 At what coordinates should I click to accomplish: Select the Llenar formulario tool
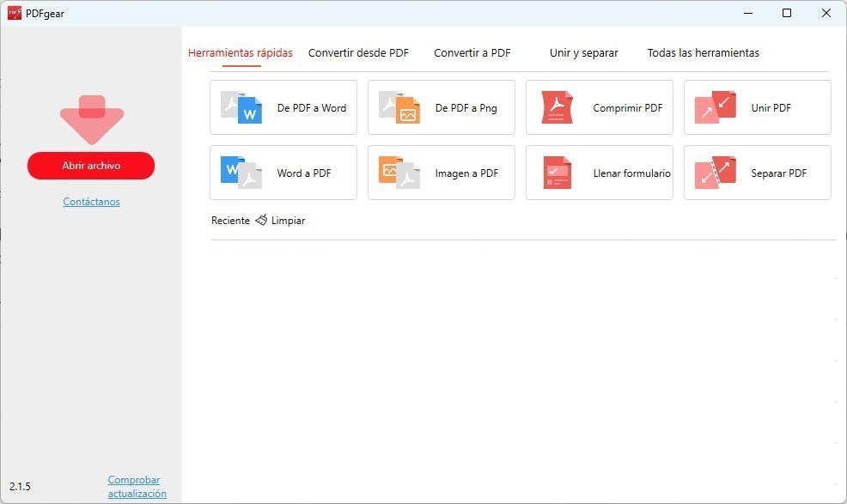[599, 173]
